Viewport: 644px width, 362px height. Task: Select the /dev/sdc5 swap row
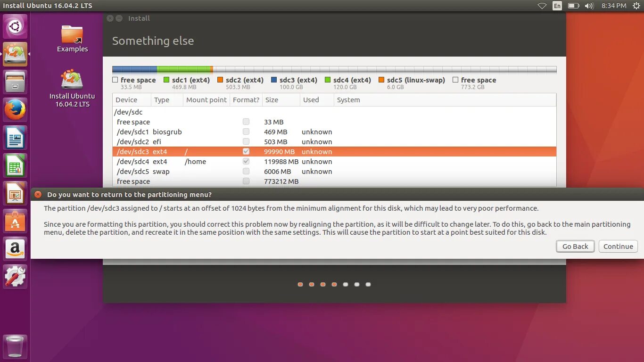[334, 171]
